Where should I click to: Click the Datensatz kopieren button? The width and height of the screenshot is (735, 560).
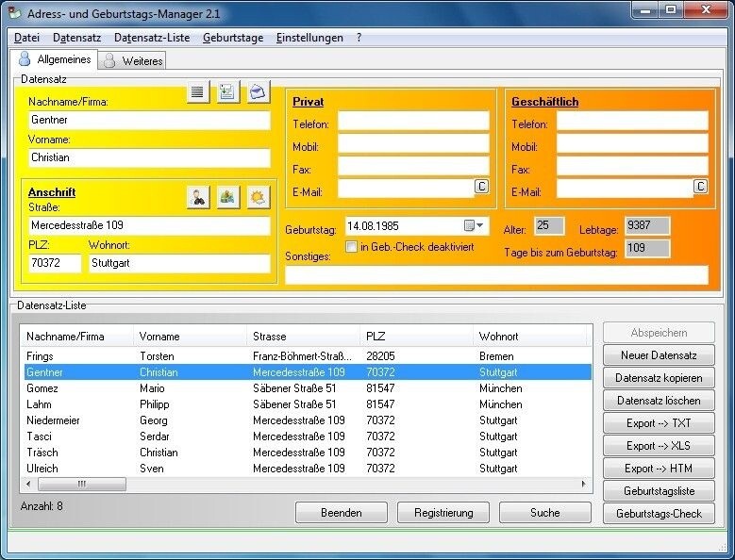point(659,378)
